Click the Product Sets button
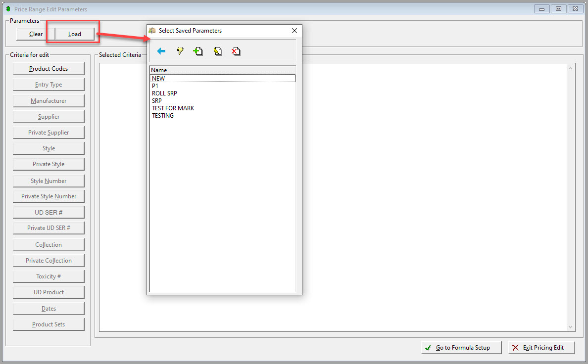Screen dimensions: 588x364 (49, 324)
